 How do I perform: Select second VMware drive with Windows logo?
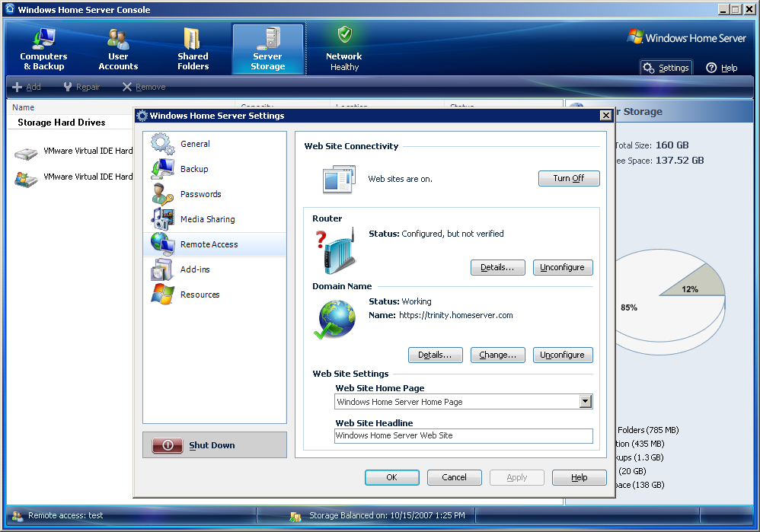click(x=26, y=180)
